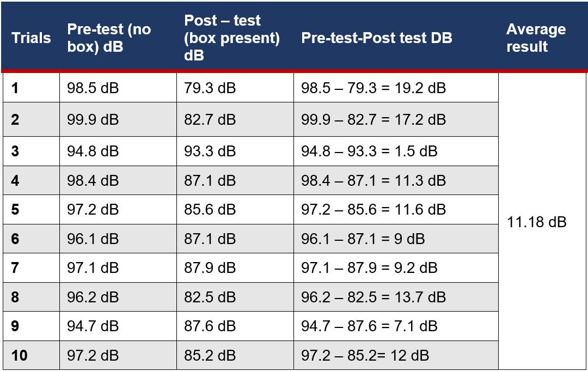Screen dimensions: 588x371
Task: Click the 96.1 dB pre-test cell
Action: 93,239
